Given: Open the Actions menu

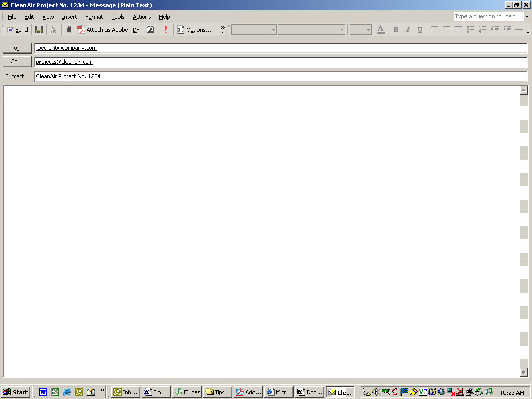Looking at the screenshot, I should [x=141, y=17].
